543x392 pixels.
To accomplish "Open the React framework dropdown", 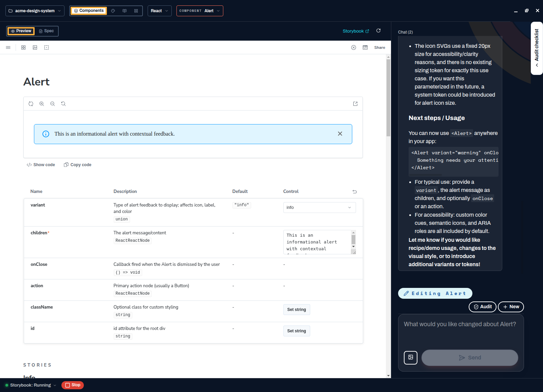I will (x=160, y=11).
